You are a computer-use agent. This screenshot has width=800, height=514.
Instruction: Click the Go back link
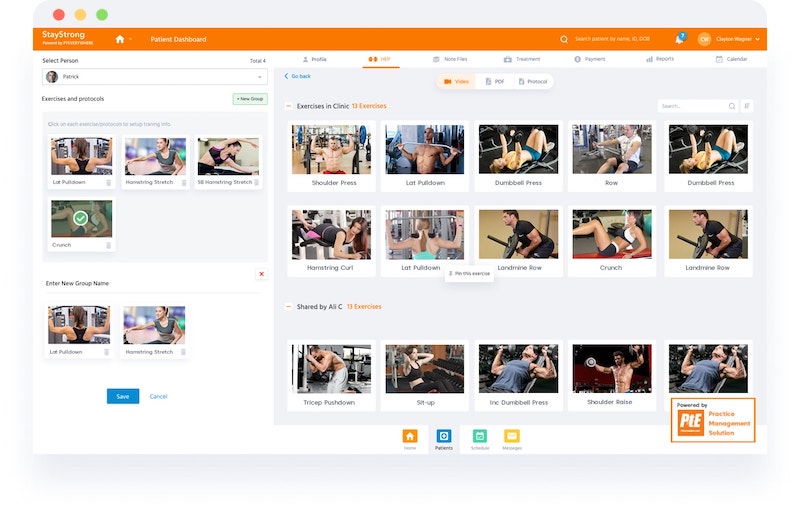click(x=297, y=76)
